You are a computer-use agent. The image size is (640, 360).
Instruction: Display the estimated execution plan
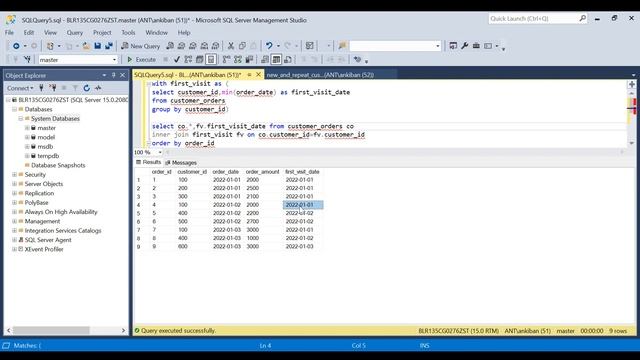point(188,60)
